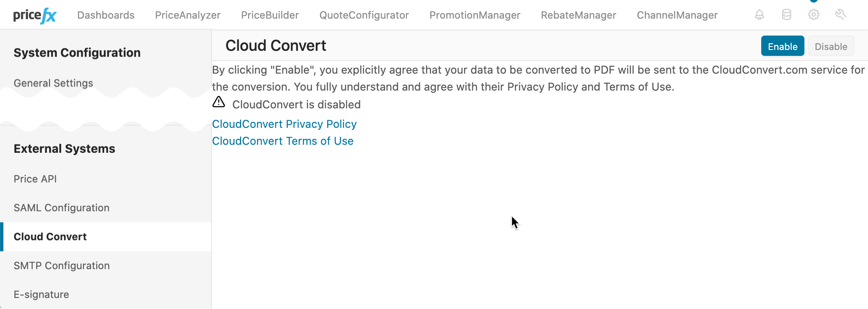868x309 pixels.
Task: Click the database icon in the top bar
Action: pos(786,14)
